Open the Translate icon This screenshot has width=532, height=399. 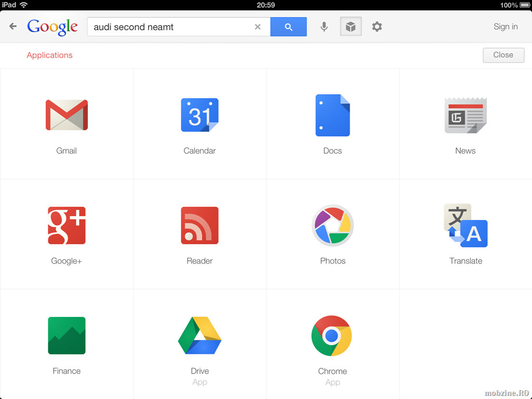465,225
